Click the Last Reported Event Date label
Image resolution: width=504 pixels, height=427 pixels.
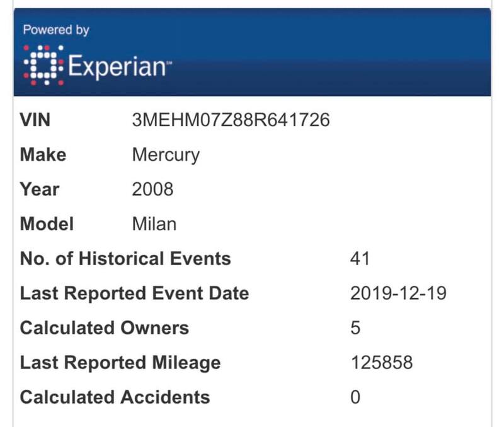pyautogui.click(x=134, y=293)
